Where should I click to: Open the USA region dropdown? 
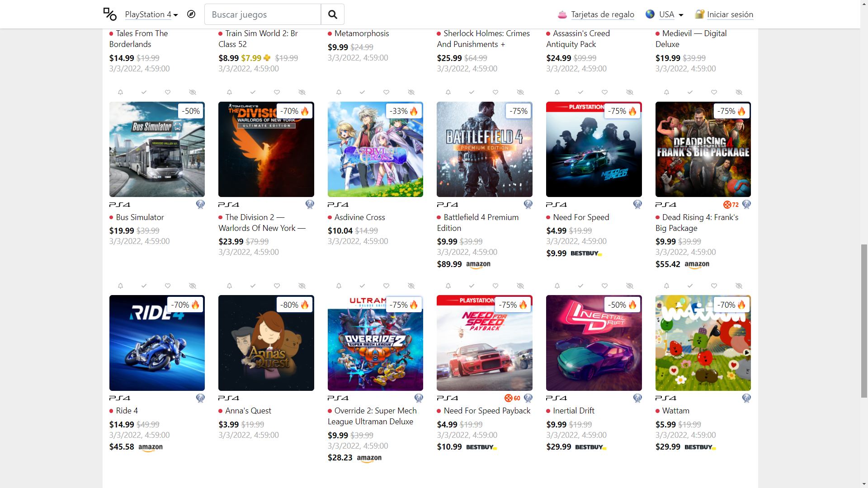[671, 14]
